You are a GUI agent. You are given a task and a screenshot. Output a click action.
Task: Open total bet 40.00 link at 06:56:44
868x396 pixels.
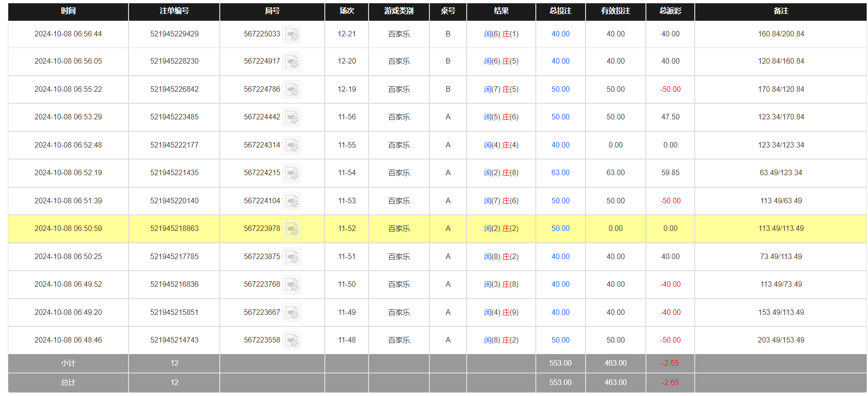coord(560,34)
